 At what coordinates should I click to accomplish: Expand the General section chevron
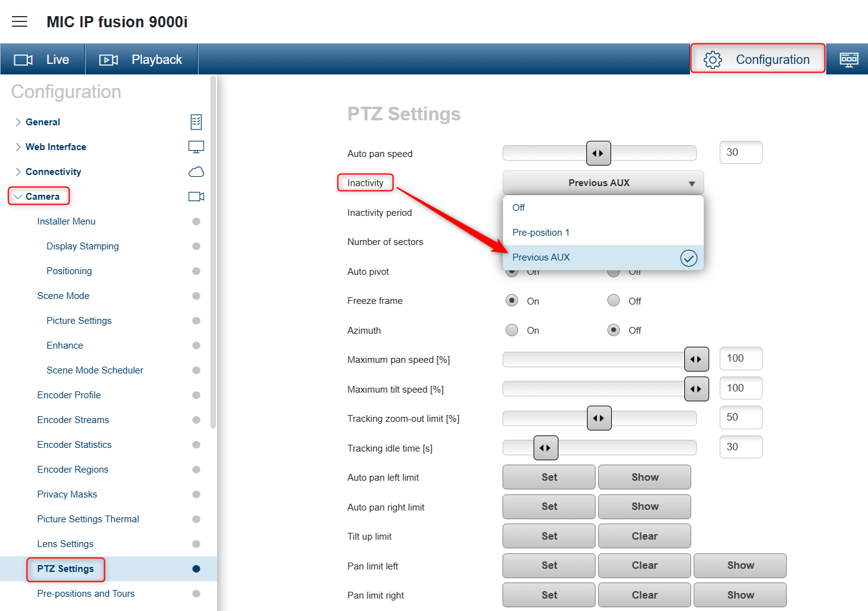coord(18,122)
